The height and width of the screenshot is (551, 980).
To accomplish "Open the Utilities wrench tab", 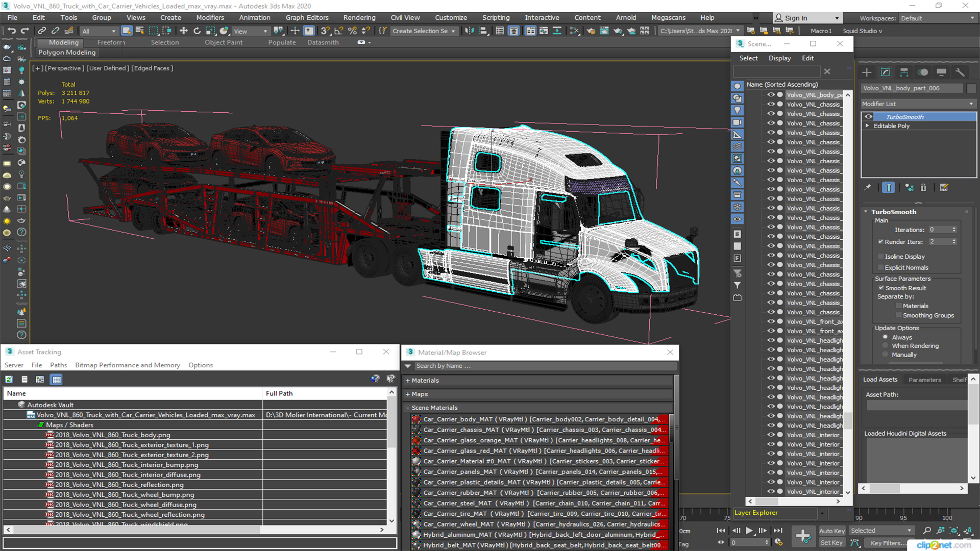I will (x=960, y=72).
